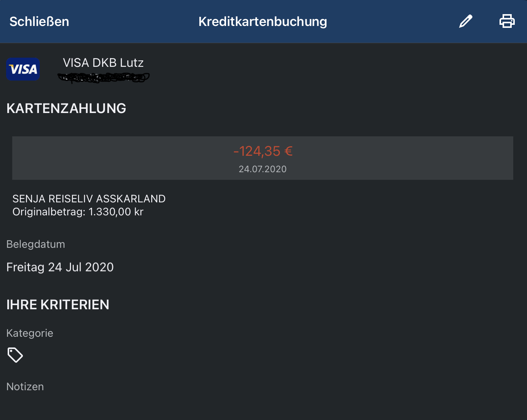This screenshot has height=420, width=527.
Task: Click the category tag icon
Action: pos(15,355)
